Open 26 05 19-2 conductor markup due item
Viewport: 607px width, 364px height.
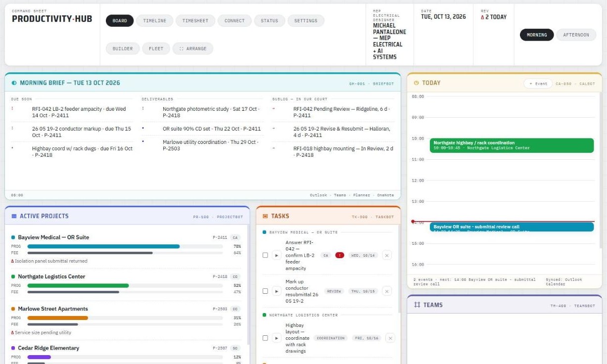(x=72, y=132)
